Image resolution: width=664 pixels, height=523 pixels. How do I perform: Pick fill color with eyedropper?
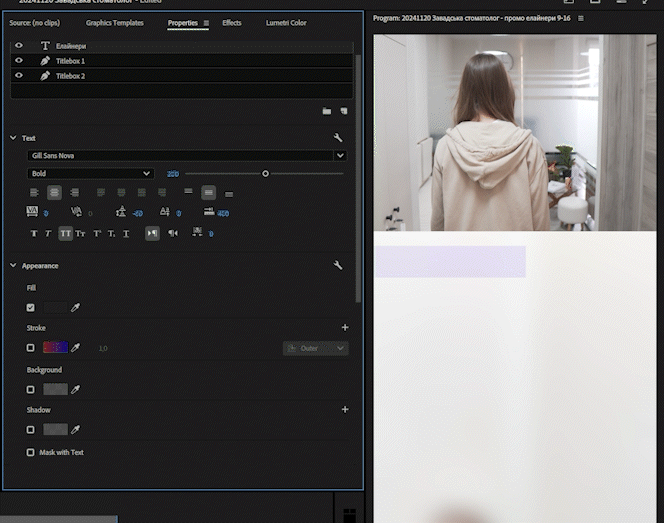75,307
